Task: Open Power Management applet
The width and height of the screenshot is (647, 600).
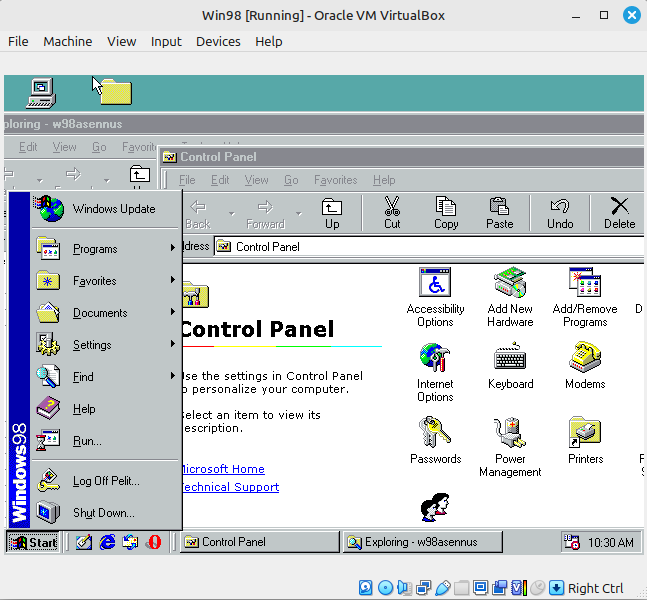Action: (x=510, y=447)
